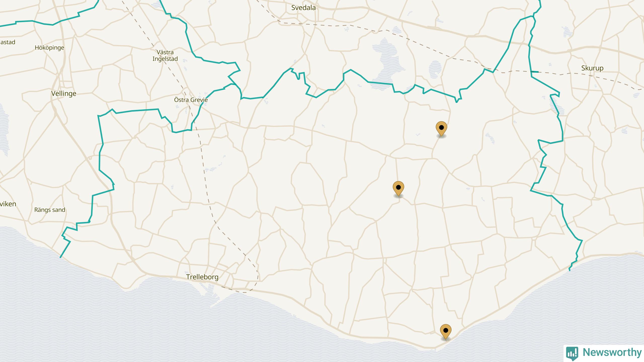Click the Skurup town label
This screenshot has height=362, width=644.
tap(592, 68)
